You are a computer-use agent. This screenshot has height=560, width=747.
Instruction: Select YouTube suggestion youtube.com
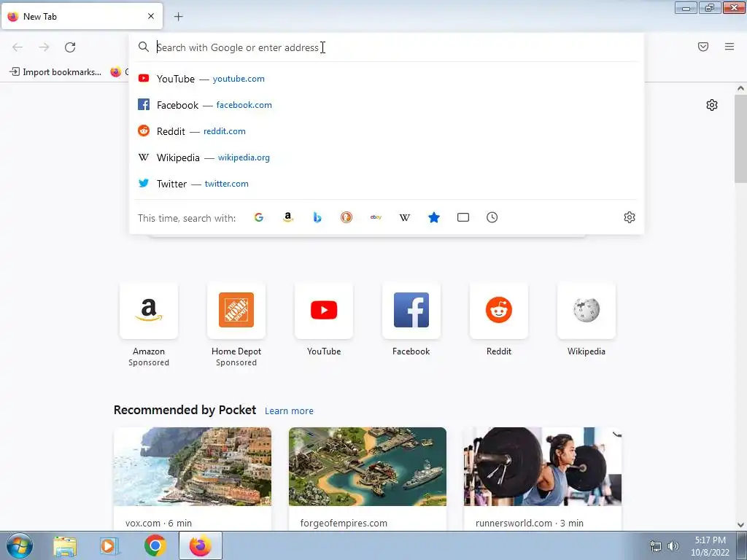point(387,79)
